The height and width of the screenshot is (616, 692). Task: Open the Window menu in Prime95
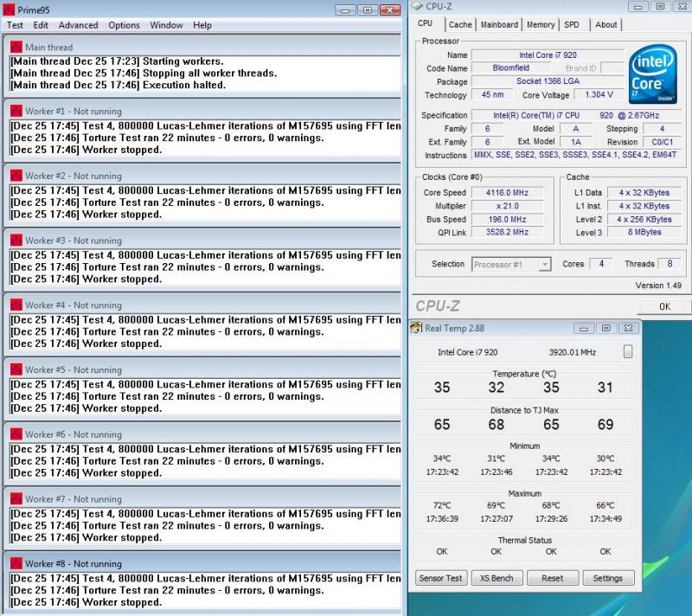pyautogui.click(x=166, y=25)
